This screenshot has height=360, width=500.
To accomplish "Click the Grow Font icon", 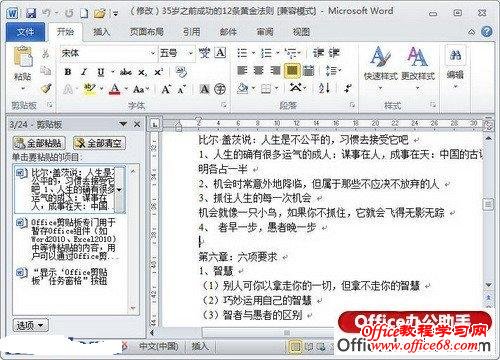I will 166,89.
